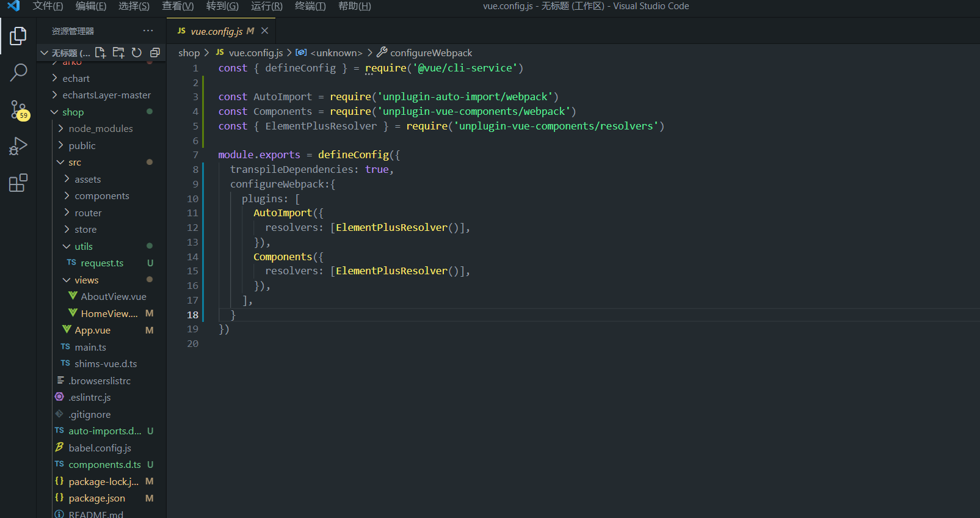Close the vue.config.js editor tab
Viewport: 980px width, 518px height.
point(265,31)
